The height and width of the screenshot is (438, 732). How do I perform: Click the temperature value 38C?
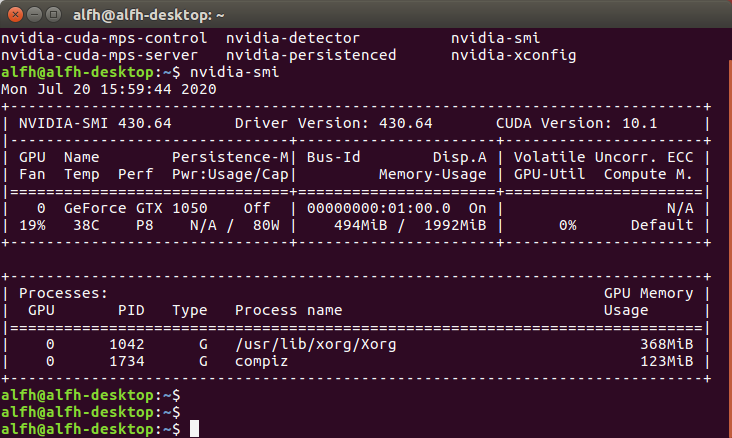click(x=86, y=225)
